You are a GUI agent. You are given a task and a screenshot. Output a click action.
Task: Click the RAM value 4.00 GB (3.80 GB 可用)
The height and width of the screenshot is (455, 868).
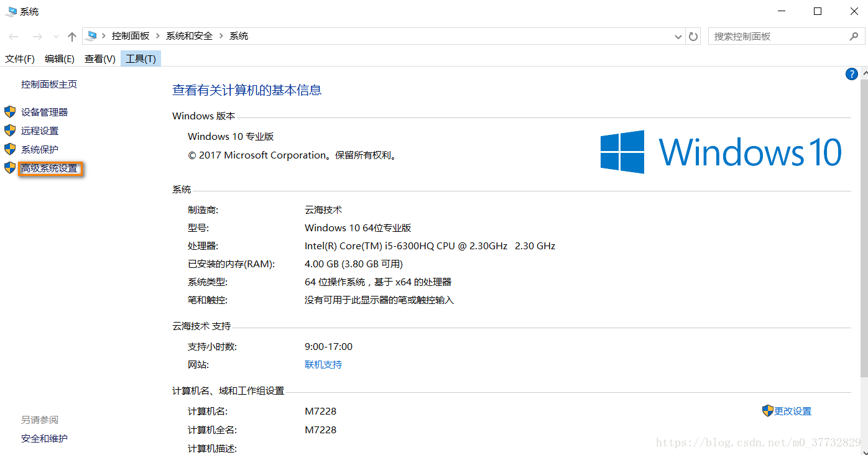354,264
